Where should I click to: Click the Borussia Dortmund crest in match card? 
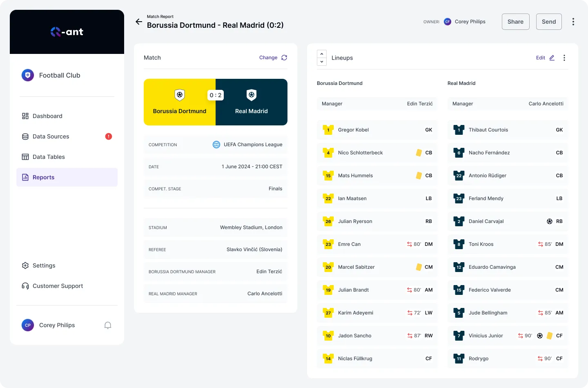[x=180, y=95]
